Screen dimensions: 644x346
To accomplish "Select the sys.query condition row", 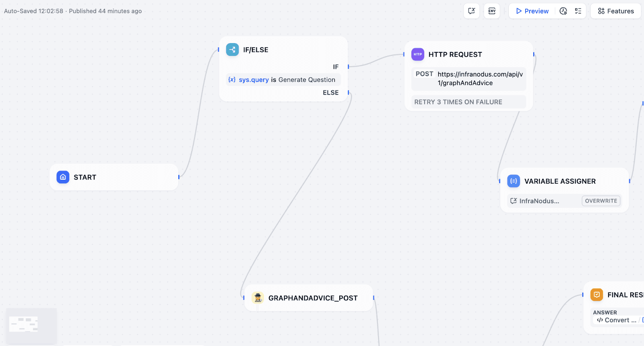I will pyautogui.click(x=283, y=80).
